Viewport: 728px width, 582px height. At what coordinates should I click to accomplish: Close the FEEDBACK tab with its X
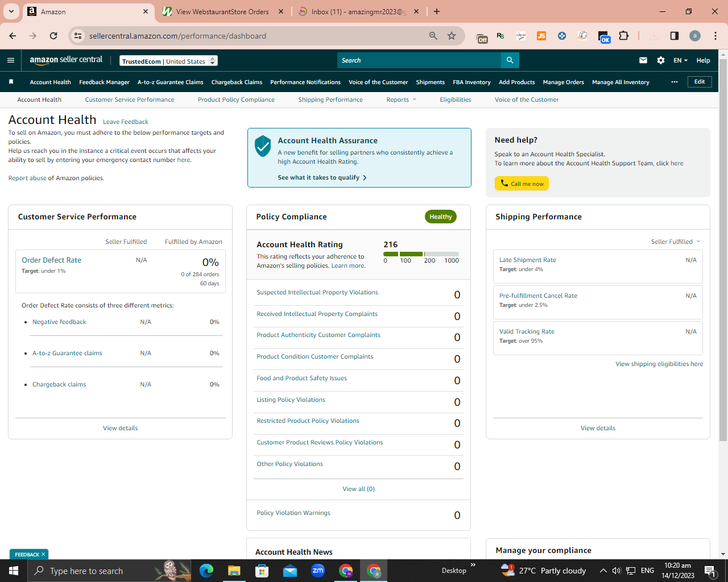coord(43,554)
